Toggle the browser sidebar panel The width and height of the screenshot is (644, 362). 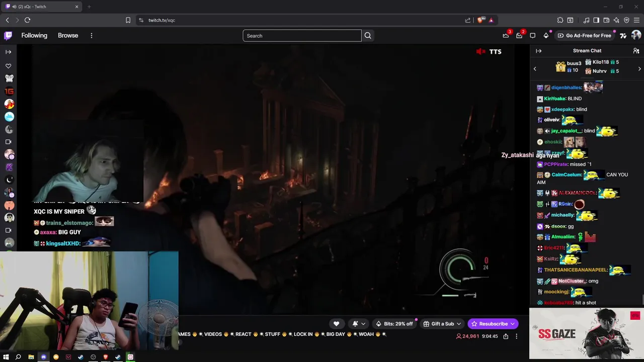coord(596,20)
